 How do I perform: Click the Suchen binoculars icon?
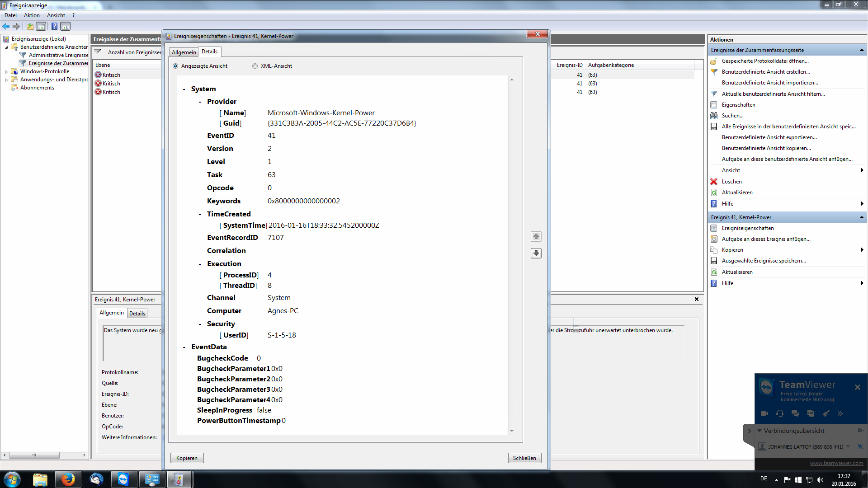(x=714, y=116)
